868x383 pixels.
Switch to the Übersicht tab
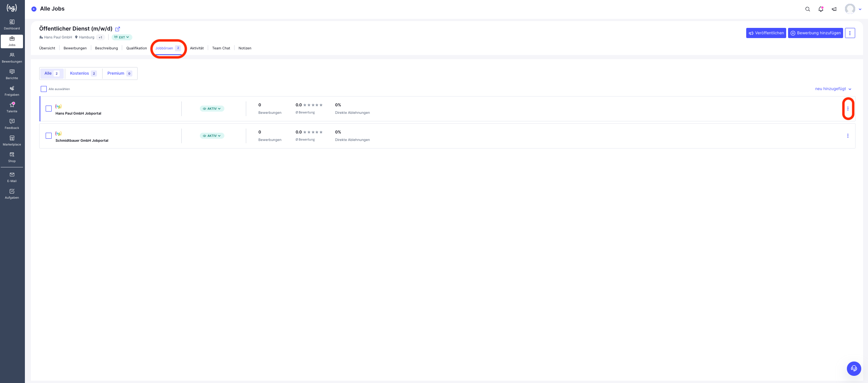pyautogui.click(x=47, y=48)
